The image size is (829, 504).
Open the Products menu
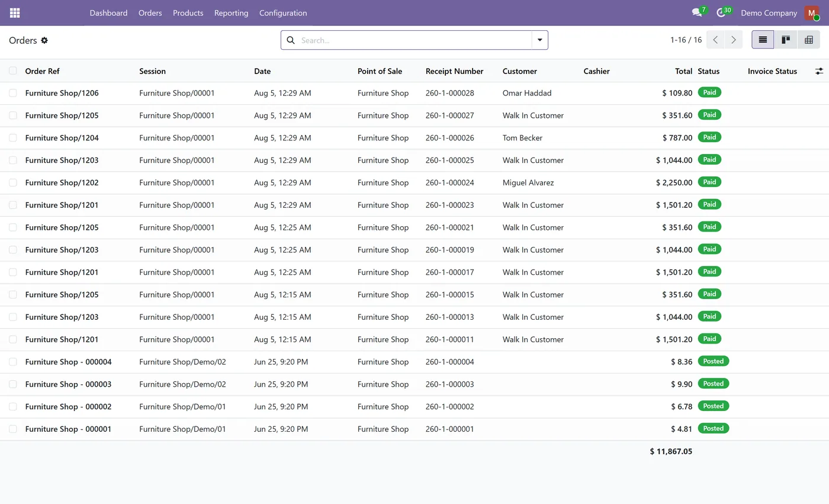click(x=188, y=12)
